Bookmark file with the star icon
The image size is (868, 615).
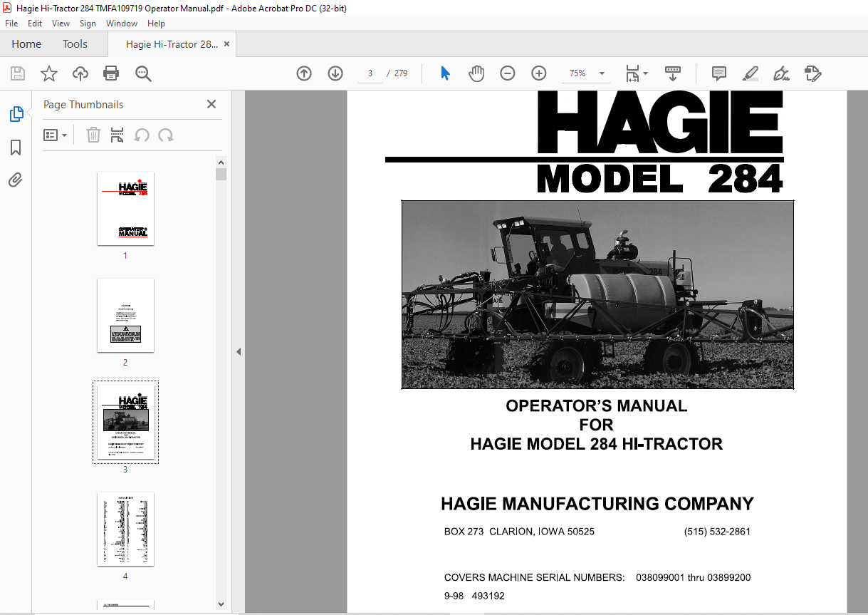point(49,73)
